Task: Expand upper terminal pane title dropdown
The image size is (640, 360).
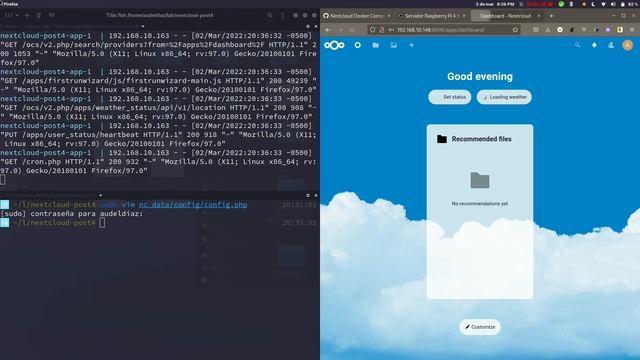Action: [x=142, y=27]
